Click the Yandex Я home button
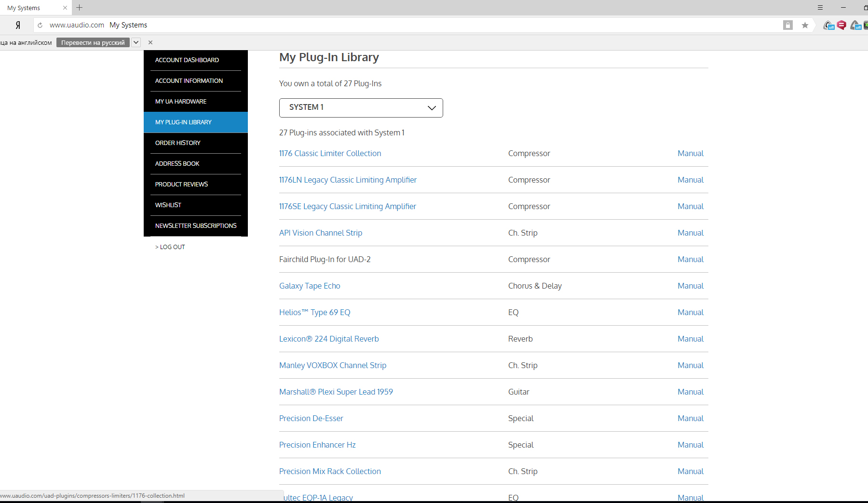 point(18,25)
